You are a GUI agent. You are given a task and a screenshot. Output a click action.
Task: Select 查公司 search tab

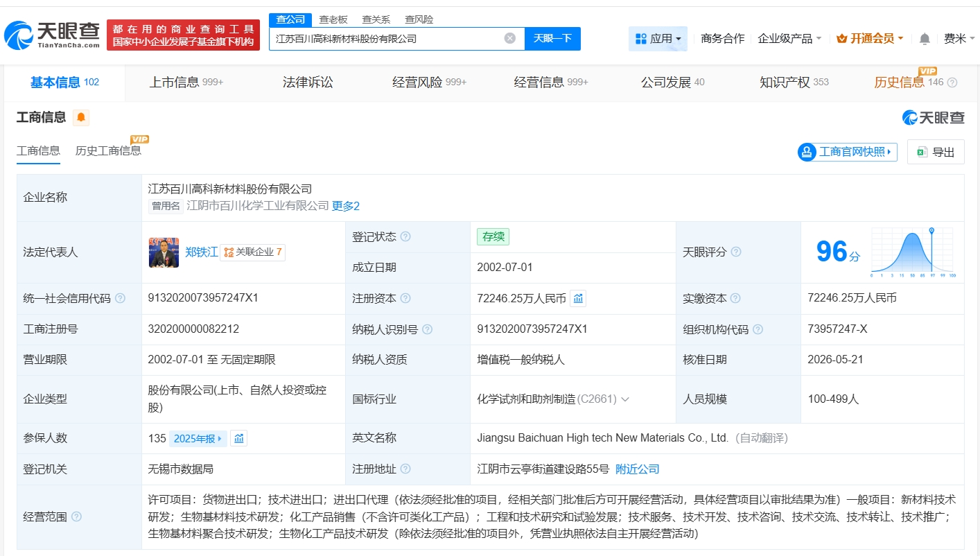point(290,19)
